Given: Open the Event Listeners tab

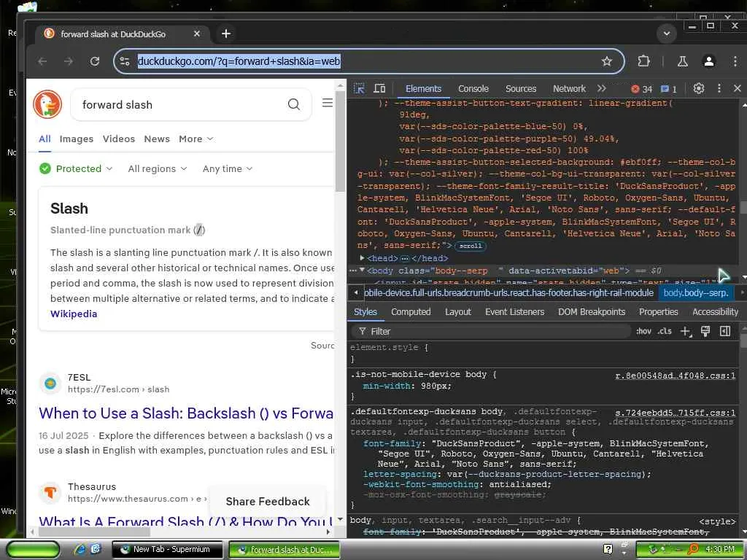Looking at the screenshot, I should coord(514,312).
